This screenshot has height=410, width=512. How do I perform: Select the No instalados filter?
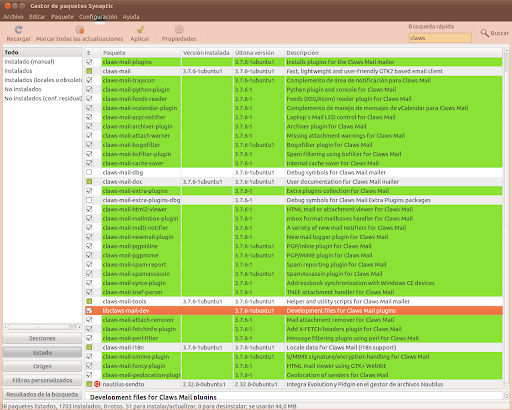coord(42,89)
